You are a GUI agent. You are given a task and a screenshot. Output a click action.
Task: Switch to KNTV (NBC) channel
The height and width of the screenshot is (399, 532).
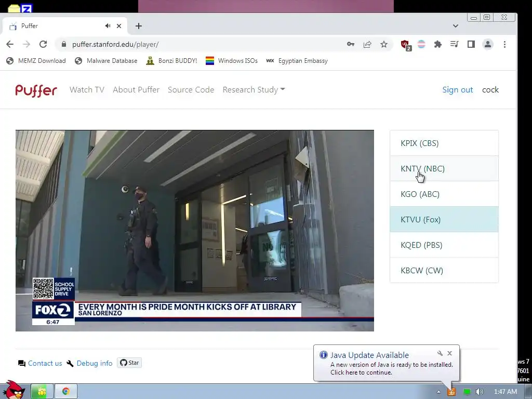pyautogui.click(x=444, y=169)
